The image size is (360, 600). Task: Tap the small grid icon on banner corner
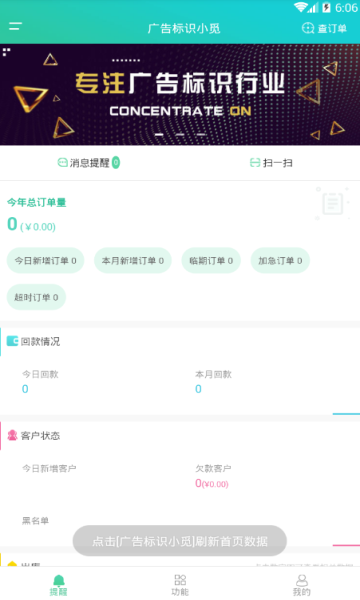point(6,52)
